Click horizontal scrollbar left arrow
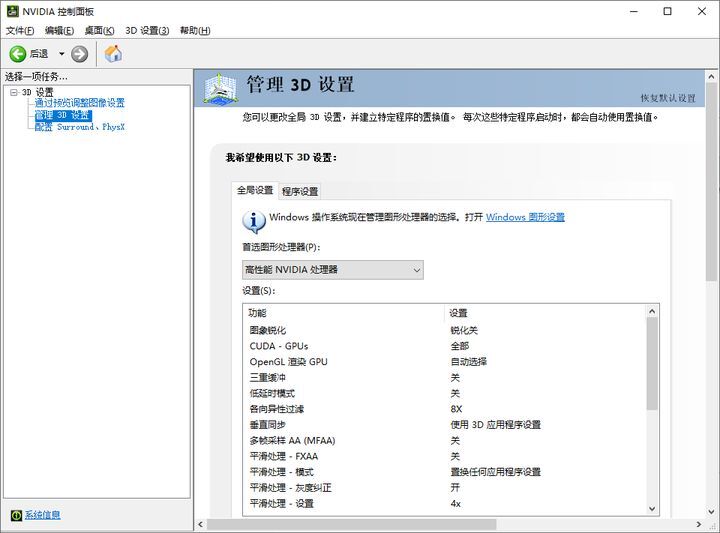The image size is (720, 533). 201,524
